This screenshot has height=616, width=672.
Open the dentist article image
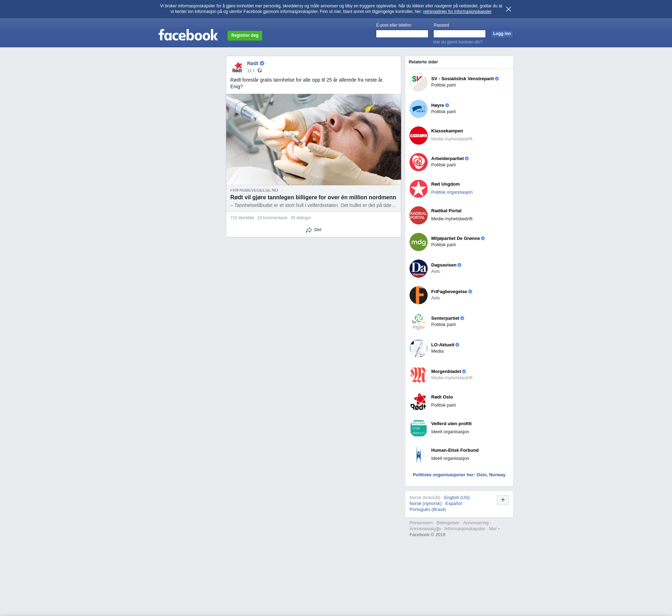point(314,139)
